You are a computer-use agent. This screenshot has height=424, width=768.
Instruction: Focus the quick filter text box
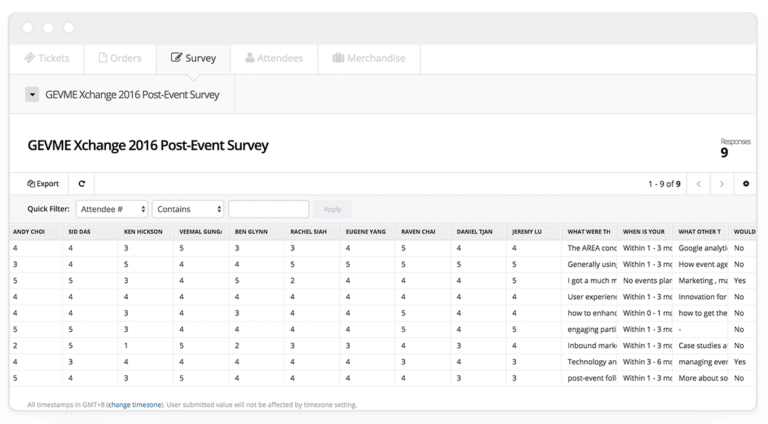click(x=268, y=209)
